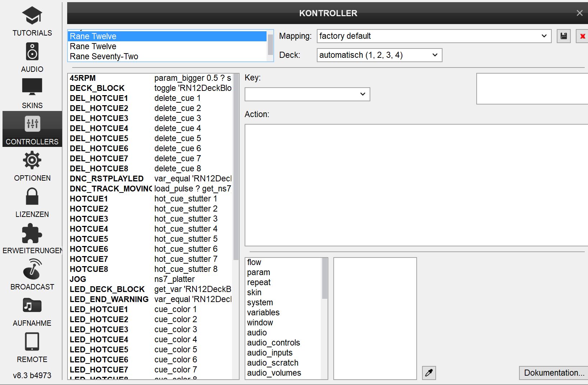Click the version v8.3 b4973 text

[32, 375]
